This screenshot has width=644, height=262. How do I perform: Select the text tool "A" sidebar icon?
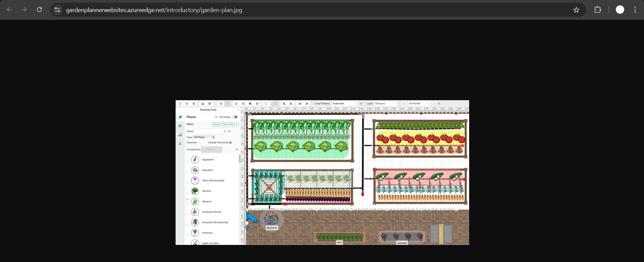point(180,144)
